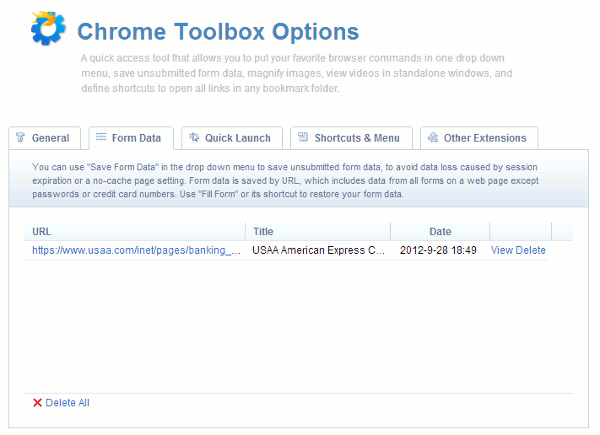Image resolution: width=600 pixels, height=435 pixels.
Task: Open the usaa.com saved form URL
Action: coord(136,250)
